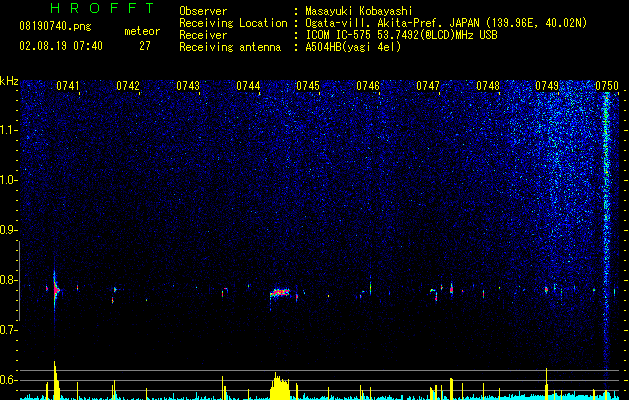The height and width of the screenshot is (400, 629).
Task: Click the 'meteor' count label
Action: click(142, 31)
